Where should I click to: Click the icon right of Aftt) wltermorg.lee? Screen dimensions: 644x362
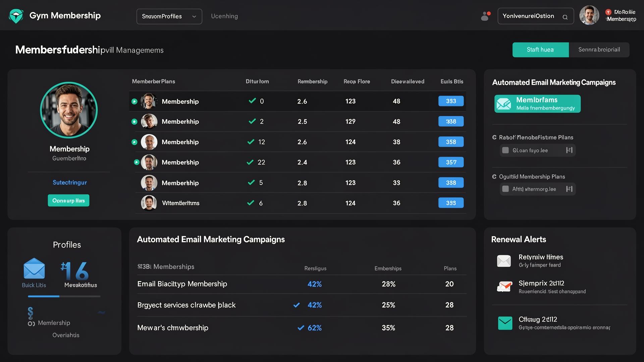(x=569, y=189)
